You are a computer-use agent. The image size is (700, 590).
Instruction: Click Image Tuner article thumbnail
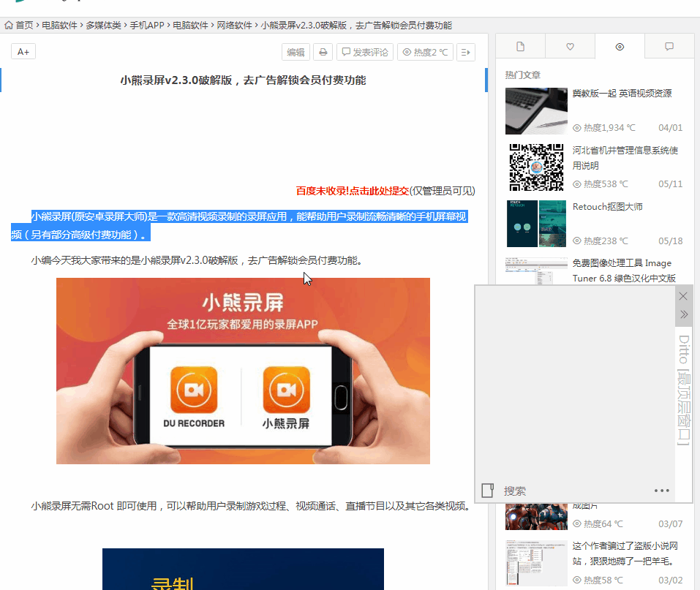[x=536, y=271]
